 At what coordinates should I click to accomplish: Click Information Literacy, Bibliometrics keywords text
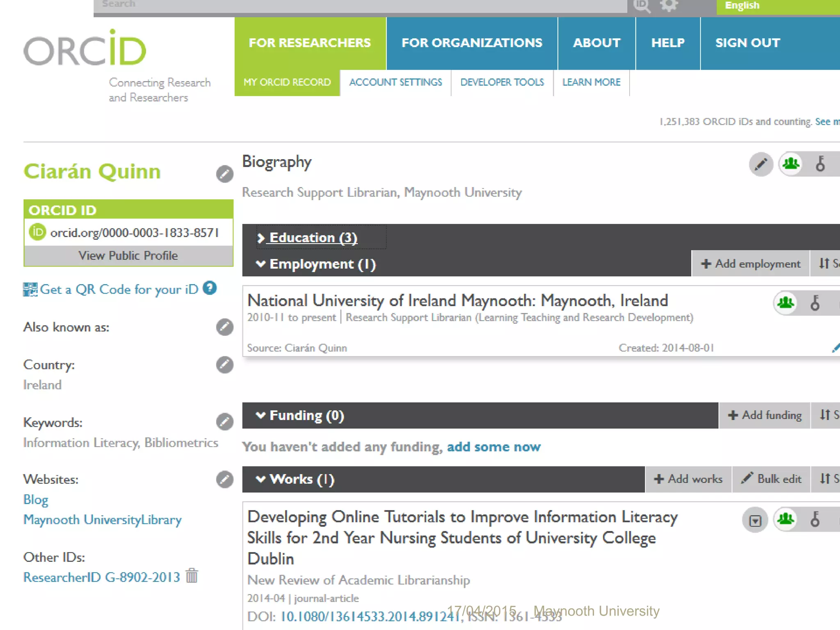(x=121, y=443)
